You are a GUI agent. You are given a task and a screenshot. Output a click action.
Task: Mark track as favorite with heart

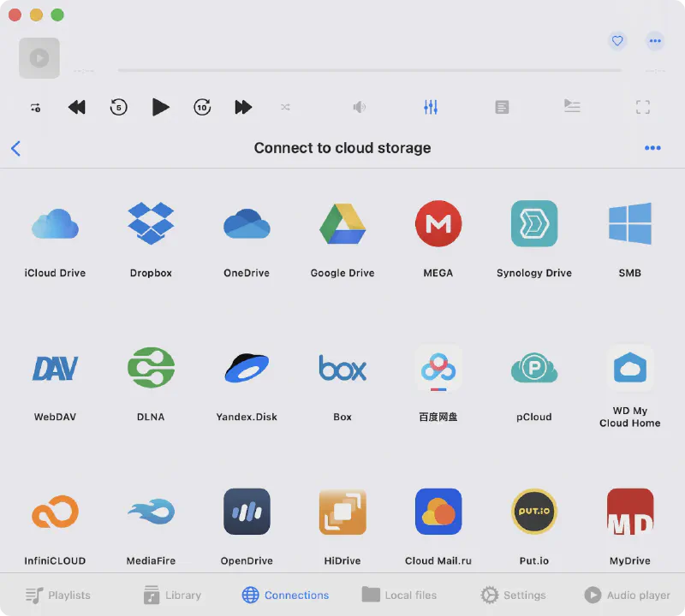click(x=616, y=40)
